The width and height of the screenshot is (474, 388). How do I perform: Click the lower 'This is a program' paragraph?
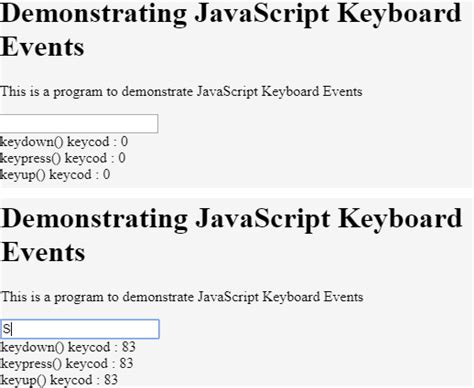coord(182,297)
